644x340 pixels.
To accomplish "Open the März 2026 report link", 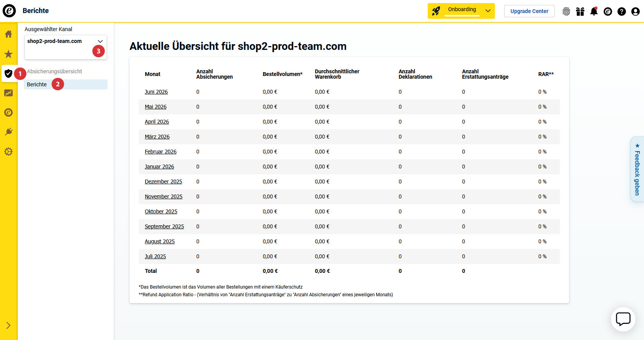I will [x=157, y=137].
